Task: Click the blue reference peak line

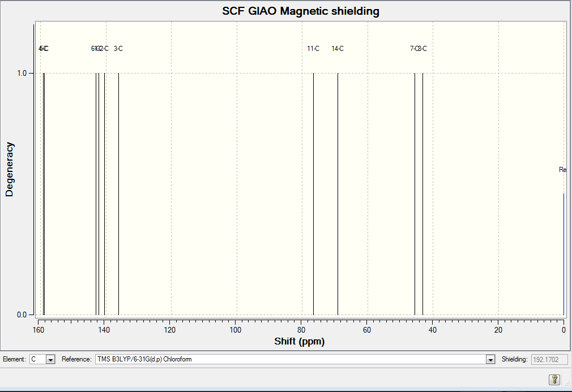Action: [564, 254]
